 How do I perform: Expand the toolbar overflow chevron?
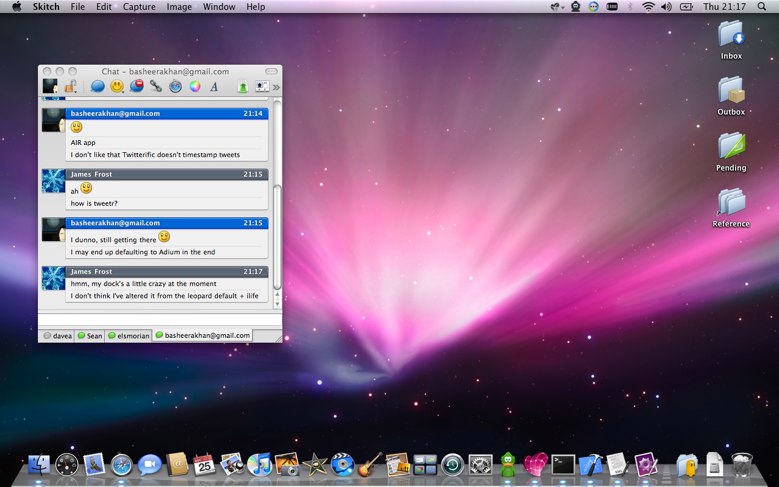point(276,88)
